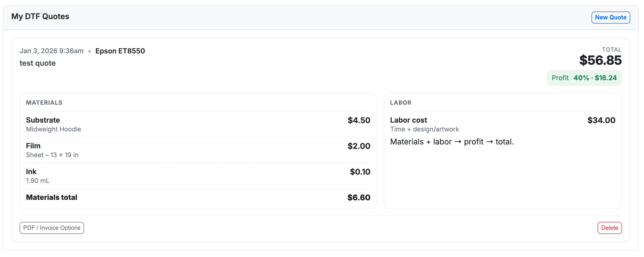The width and height of the screenshot is (644, 257).
Task: Click the Sheet 13 × 19 in text
Action: 52,155
